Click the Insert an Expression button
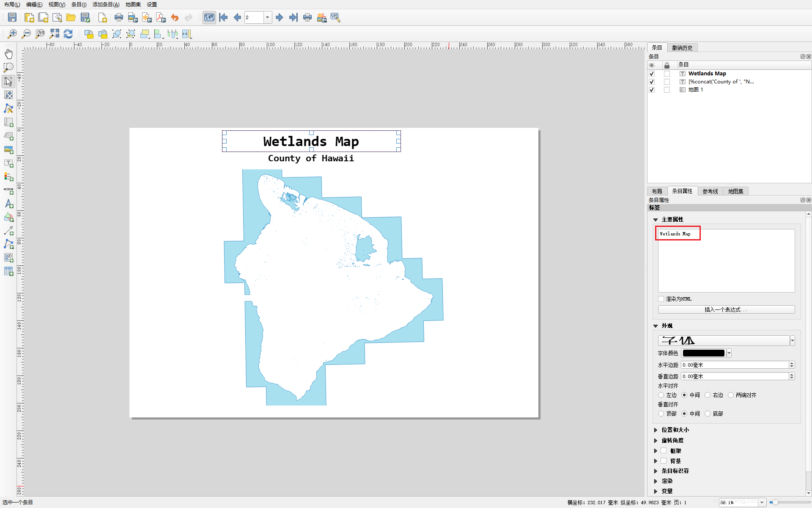This screenshot has width=812, height=508. (726, 309)
